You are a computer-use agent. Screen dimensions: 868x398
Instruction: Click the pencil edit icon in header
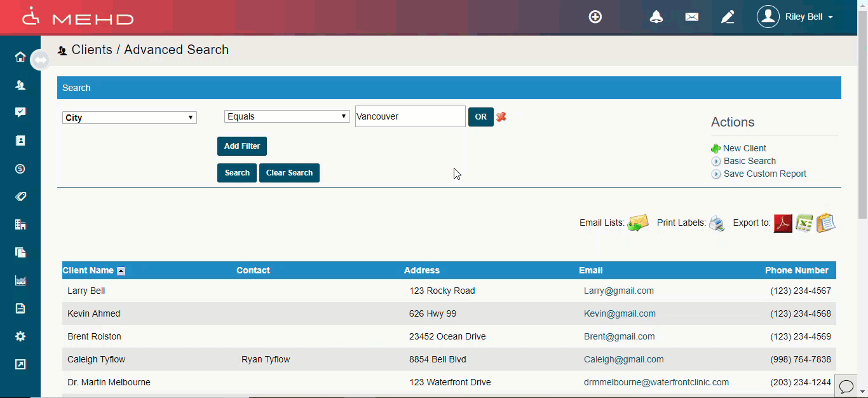click(x=728, y=17)
